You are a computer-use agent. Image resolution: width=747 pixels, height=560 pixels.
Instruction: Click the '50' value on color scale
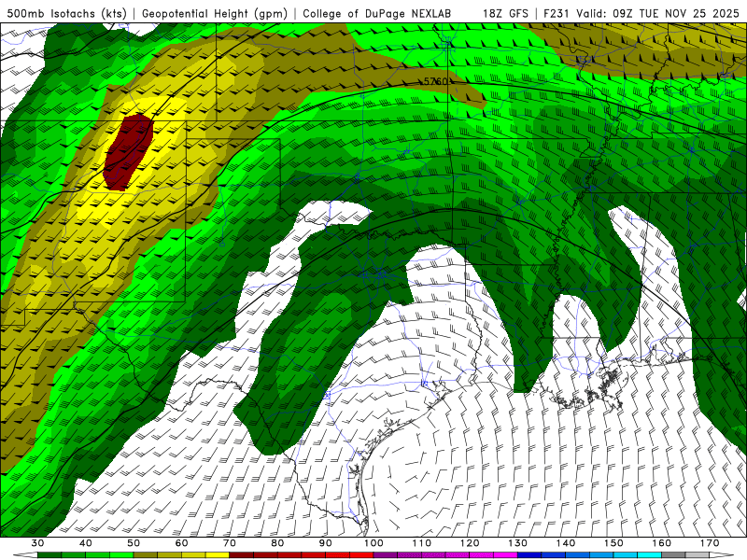coord(134,543)
